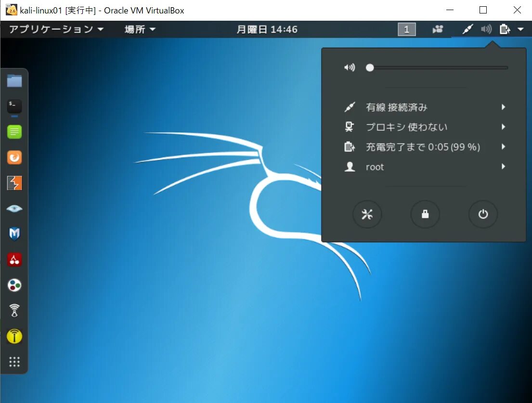Maximize the VirtualBox window
This screenshot has height=403, width=532.
(x=483, y=10)
